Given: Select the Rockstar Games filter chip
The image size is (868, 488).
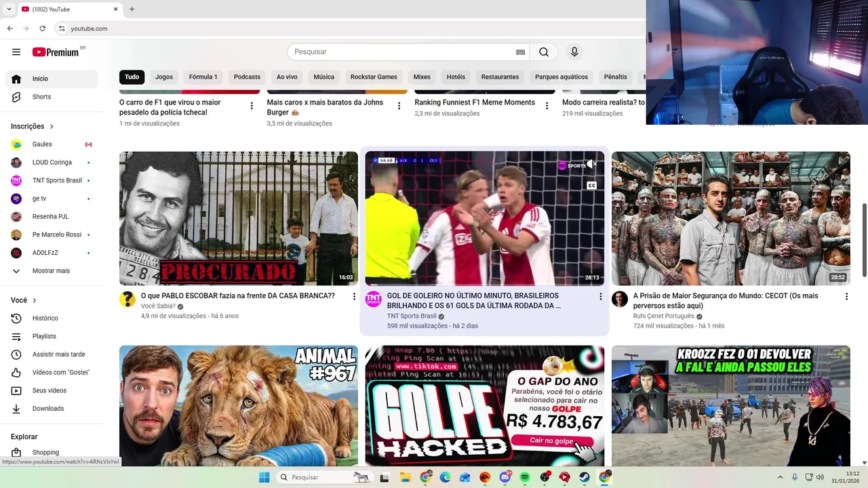Looking at the screenshot, I should tap(374, 77).
